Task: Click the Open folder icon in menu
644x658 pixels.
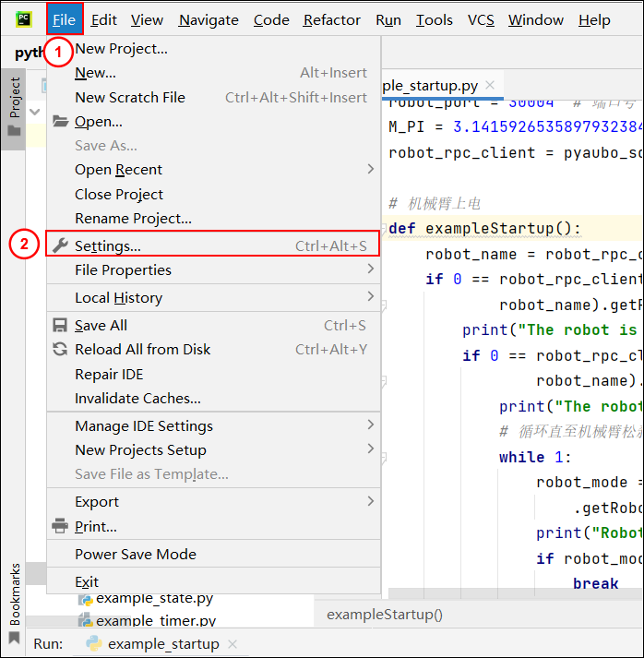Action: tap(60, 122)
